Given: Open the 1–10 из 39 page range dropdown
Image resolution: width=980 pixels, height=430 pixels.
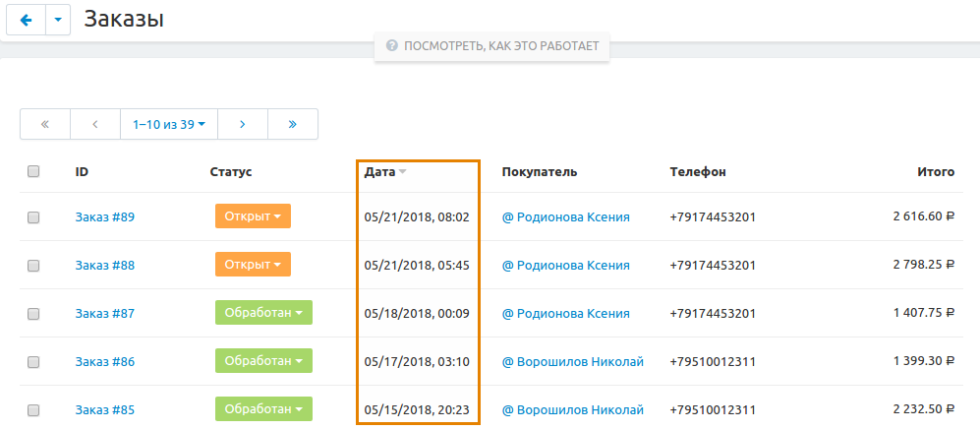Looking at the screenshot, I should tap(169, 124).
